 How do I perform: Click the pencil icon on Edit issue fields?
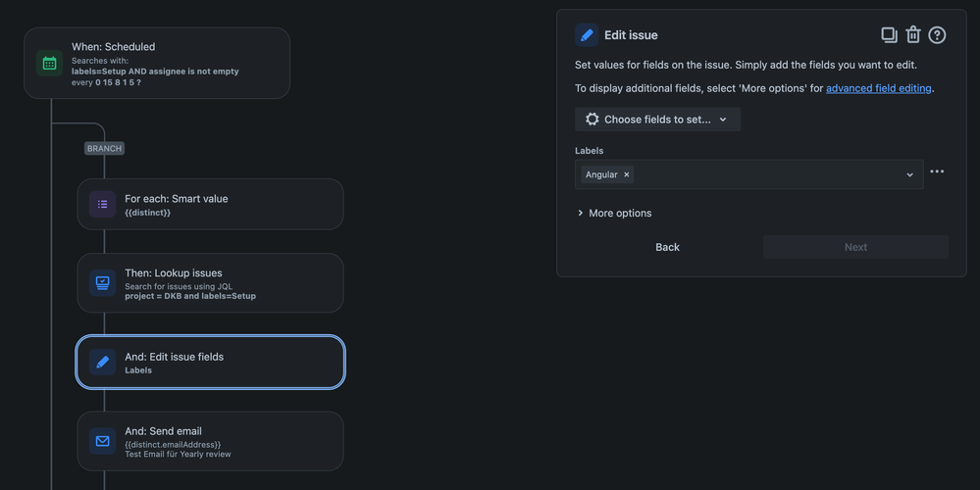[102, 362]
